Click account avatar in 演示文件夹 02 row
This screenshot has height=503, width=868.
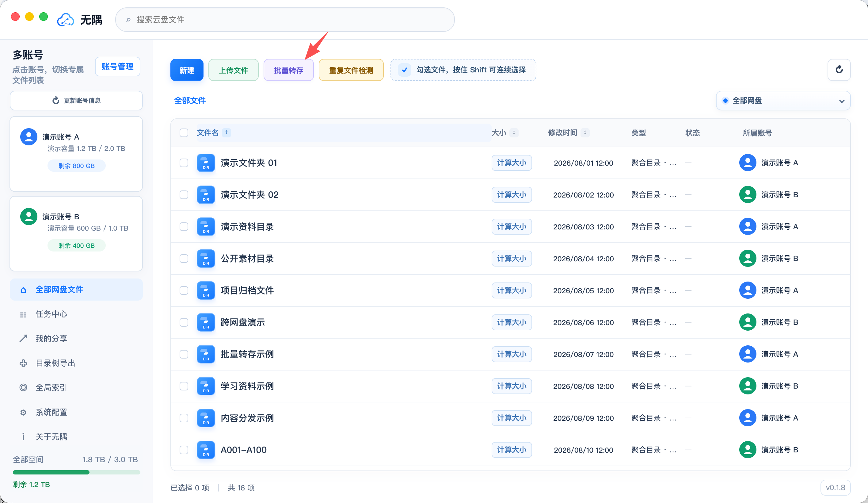click(748, 195)
